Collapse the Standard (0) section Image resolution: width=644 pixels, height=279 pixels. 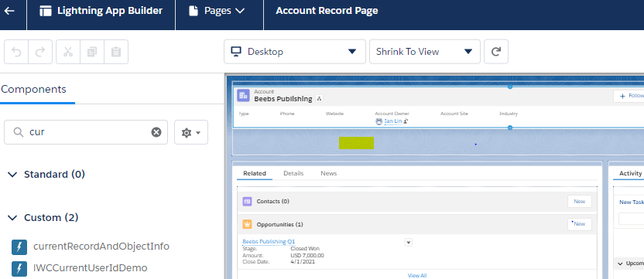(x=12, y=175)
